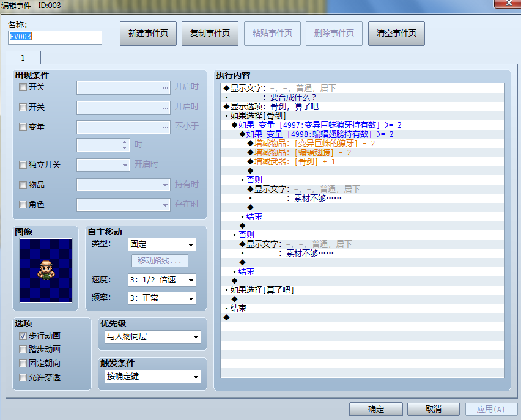Screen dimensions: 521x420
Task: Check the 固定朝向 option
Action: tap(23, 364)
